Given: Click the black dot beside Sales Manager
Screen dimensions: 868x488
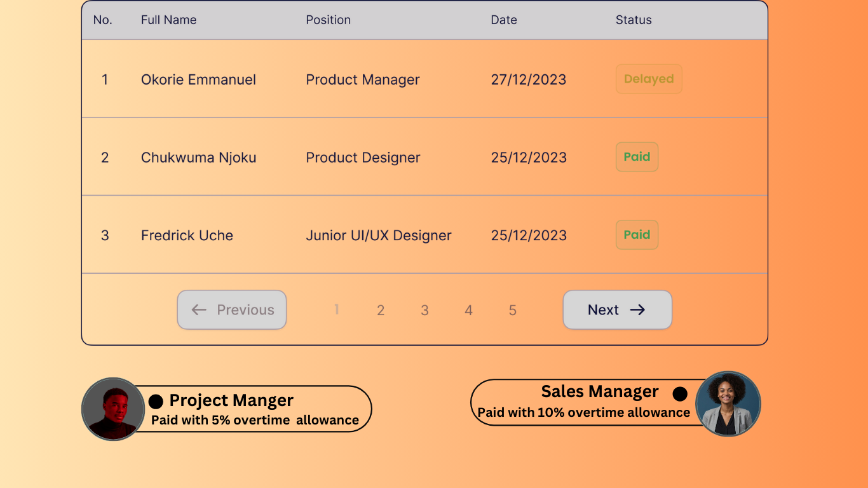Looking at the screenshot, I should [x=680, y=394].
